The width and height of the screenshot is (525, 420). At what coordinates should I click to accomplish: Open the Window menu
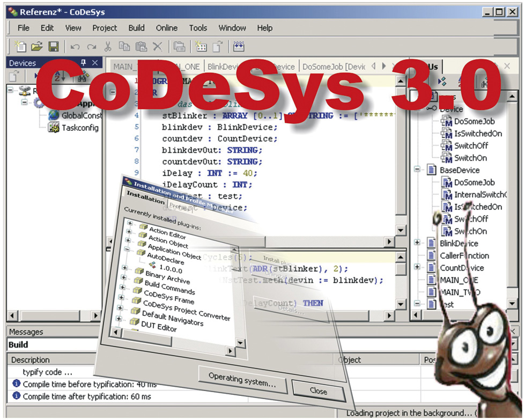(x=232, y=28)
